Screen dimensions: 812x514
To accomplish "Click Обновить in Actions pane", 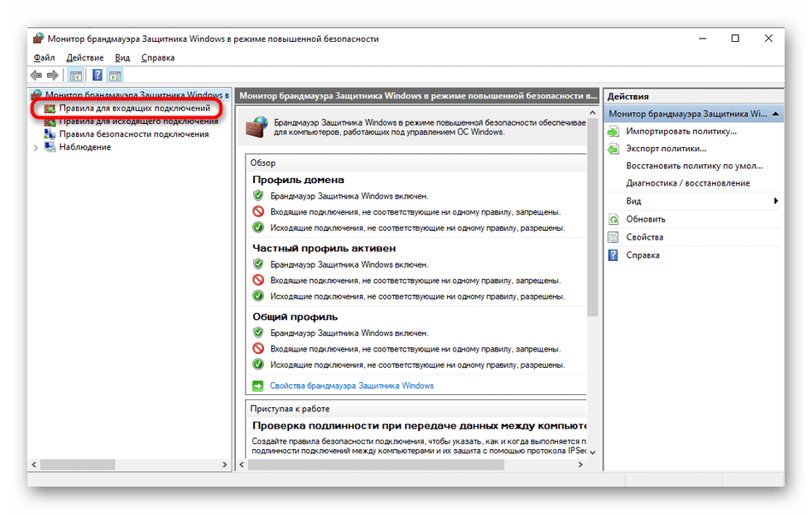I will pos(646,219).
